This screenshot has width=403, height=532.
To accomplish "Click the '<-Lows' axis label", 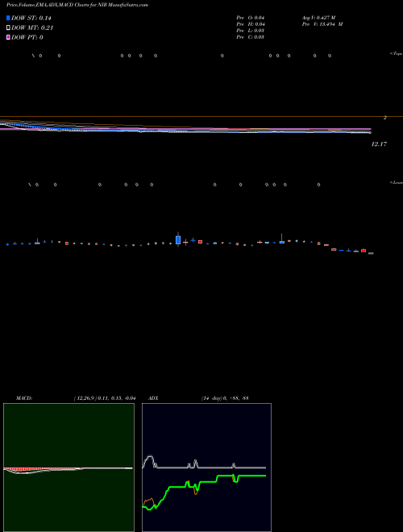I will click(x=397, y=182).
